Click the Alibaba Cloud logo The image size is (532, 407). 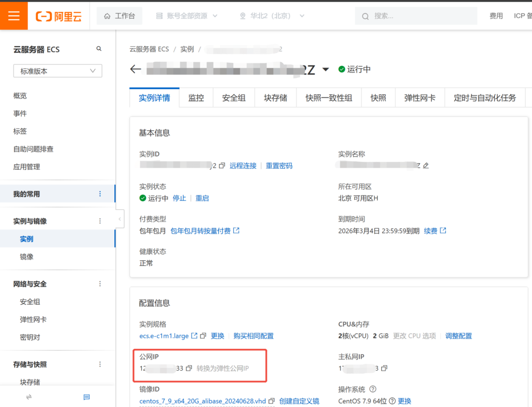pos(59,16)
